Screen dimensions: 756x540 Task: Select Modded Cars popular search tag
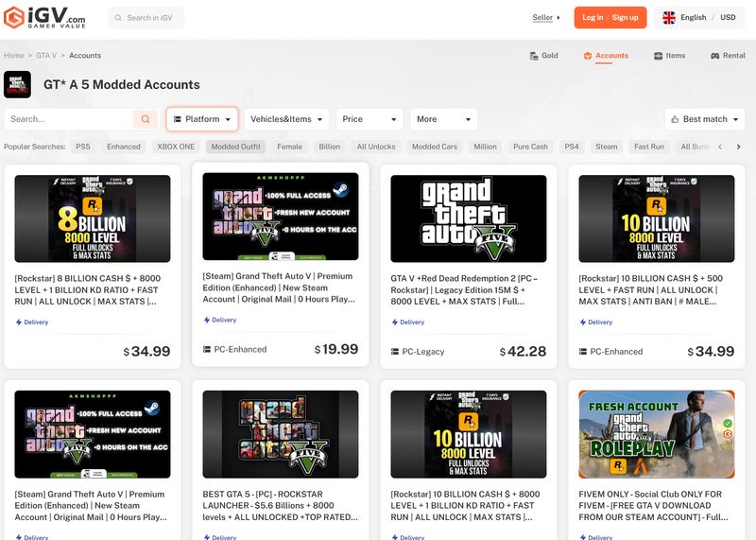pyautogui.click(x=435, y=147)
